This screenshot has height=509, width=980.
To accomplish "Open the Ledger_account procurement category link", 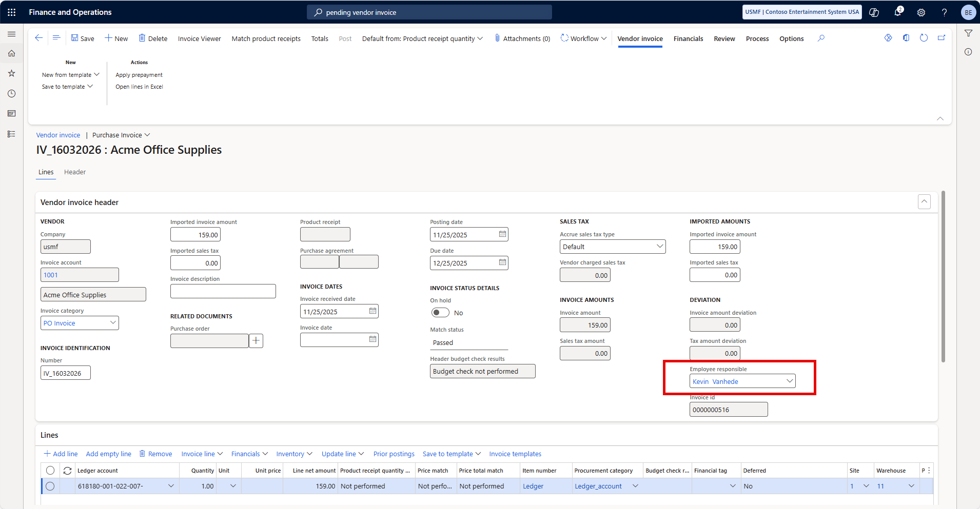I will coord(598,486).
